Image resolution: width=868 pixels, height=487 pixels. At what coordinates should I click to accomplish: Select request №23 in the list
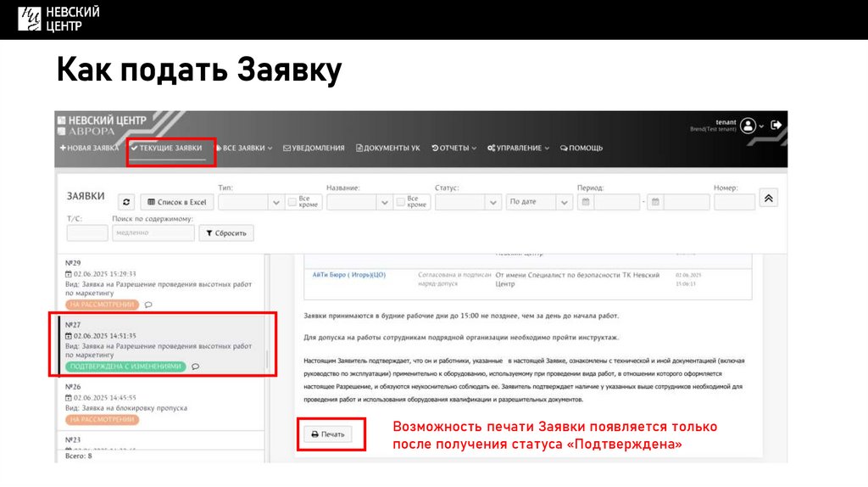[161, 441]
